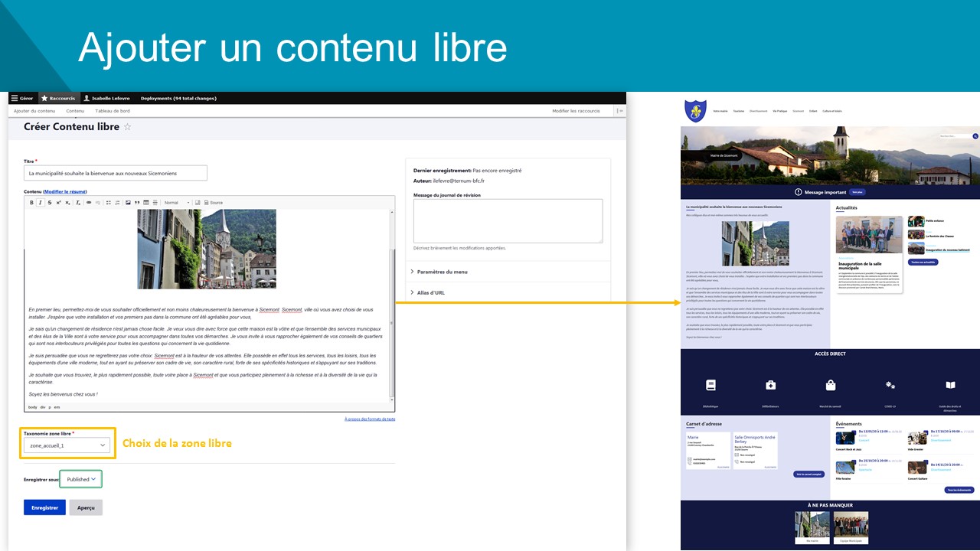
Task: Open the paragraph format 'Normal' dropdown
Action: [177, 203]
